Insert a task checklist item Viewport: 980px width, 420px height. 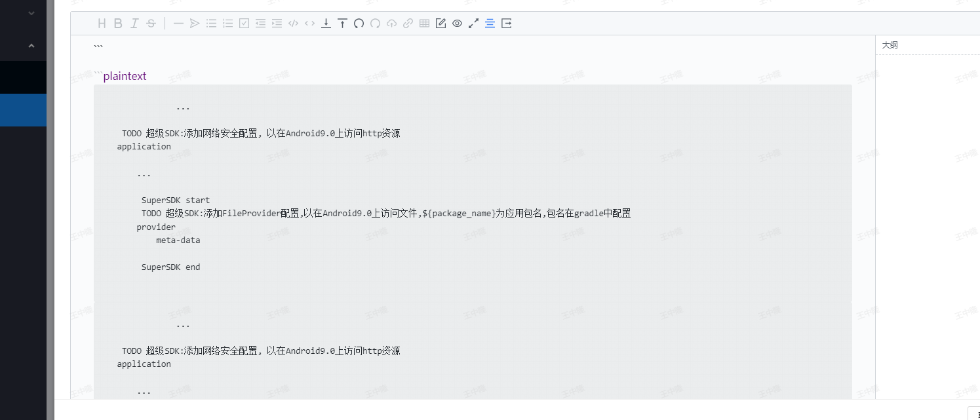click(x=244, y=24)
